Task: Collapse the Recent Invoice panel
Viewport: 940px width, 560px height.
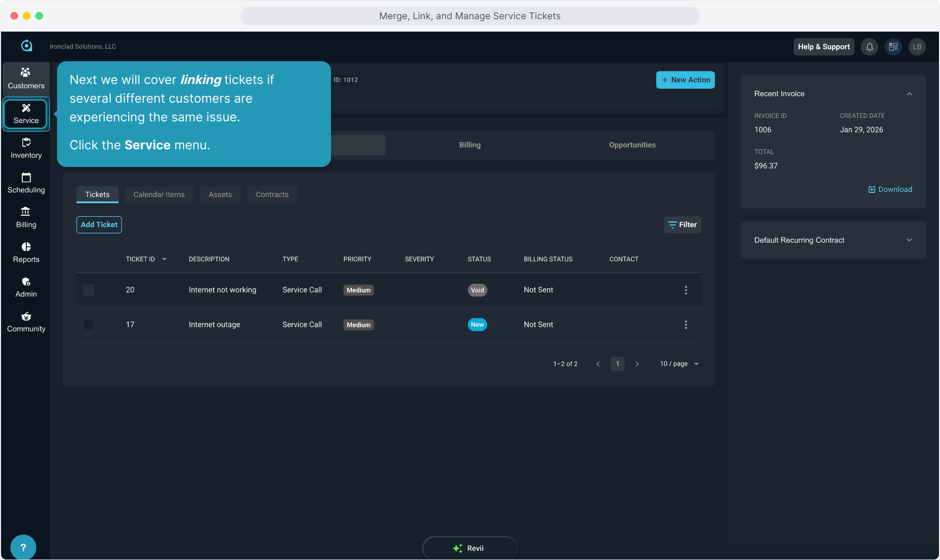Action: point(909,94)
